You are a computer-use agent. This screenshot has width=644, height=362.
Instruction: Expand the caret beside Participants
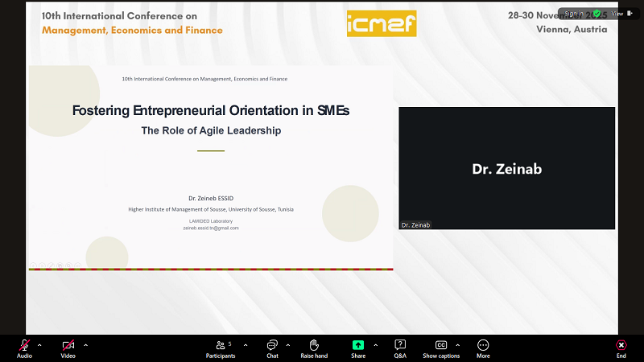coord(246,344)
